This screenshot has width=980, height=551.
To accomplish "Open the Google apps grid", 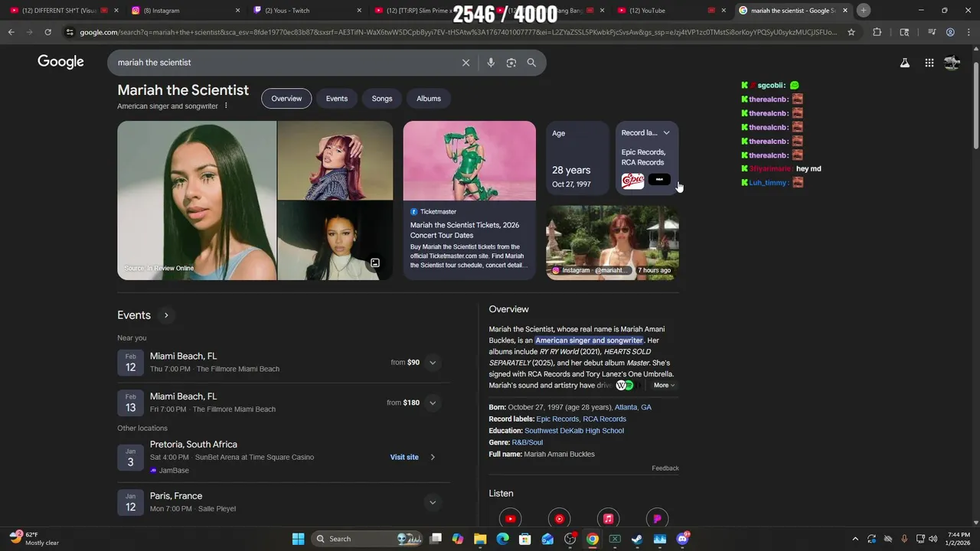I will point(929,63).
